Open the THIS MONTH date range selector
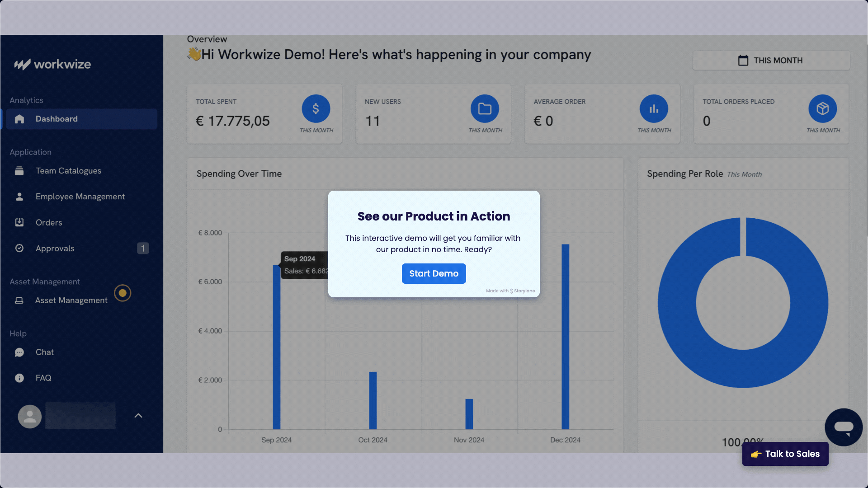 (771, 61)
